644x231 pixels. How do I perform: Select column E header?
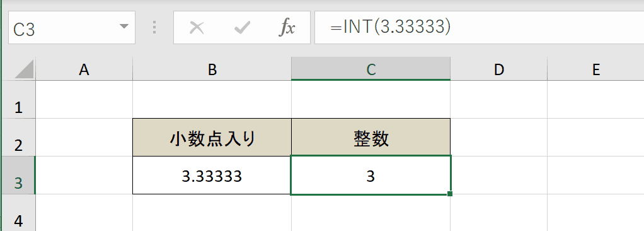[595, 69]
